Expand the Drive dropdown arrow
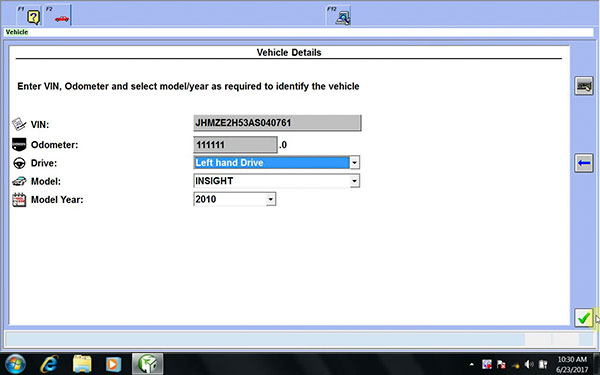Viewport: 600px width, 375px height. click(354, 163)
